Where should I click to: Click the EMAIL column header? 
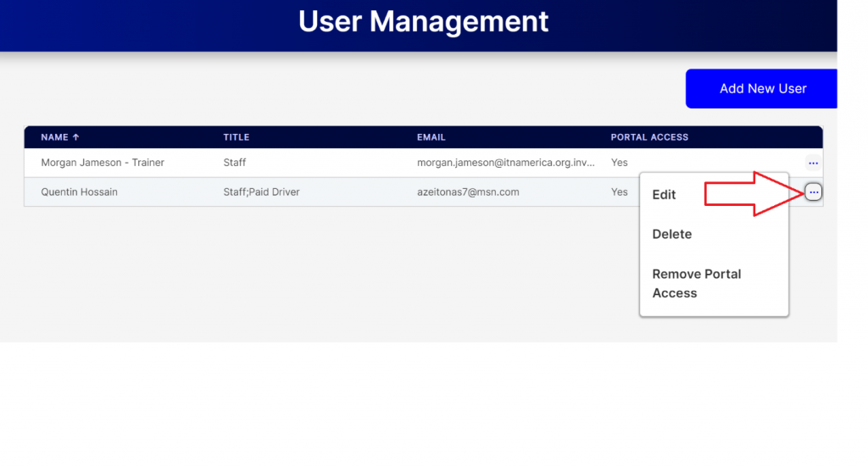click(x=431, y=137)
